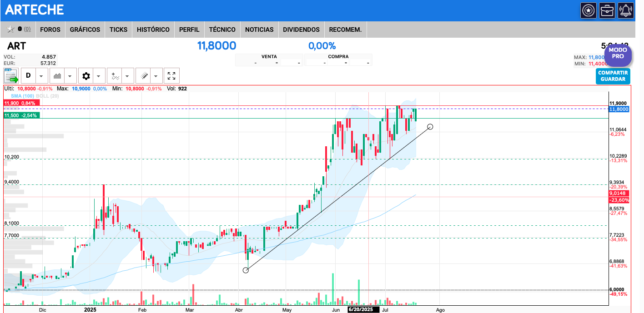Click the 10,200 support level label

12,157
